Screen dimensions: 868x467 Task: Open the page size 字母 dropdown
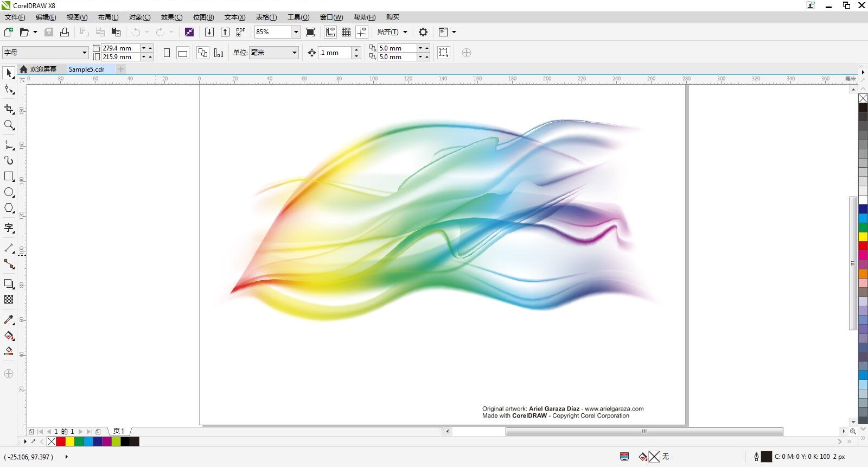pyautogui.click(x=85, y=53)
